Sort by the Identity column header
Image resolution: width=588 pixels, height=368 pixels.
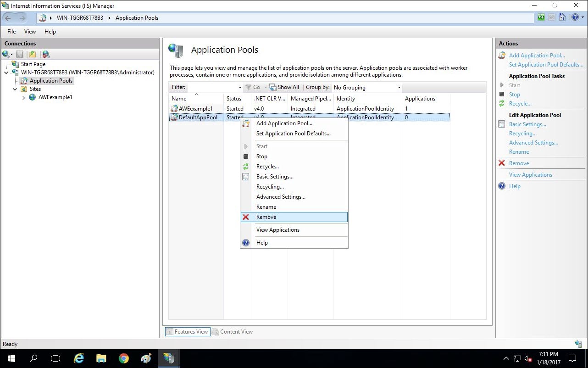pos(368,99)
